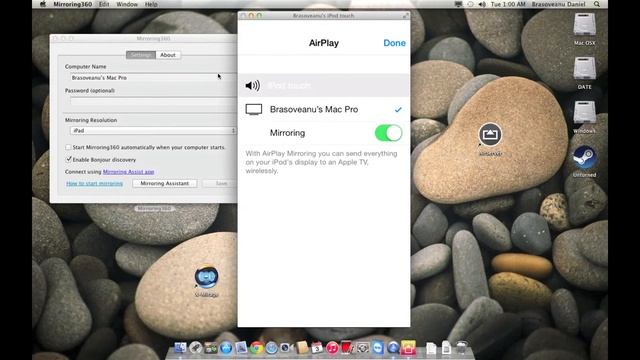Open the Mirroring360 application menu
640x360 pixels.
point(73,4)
